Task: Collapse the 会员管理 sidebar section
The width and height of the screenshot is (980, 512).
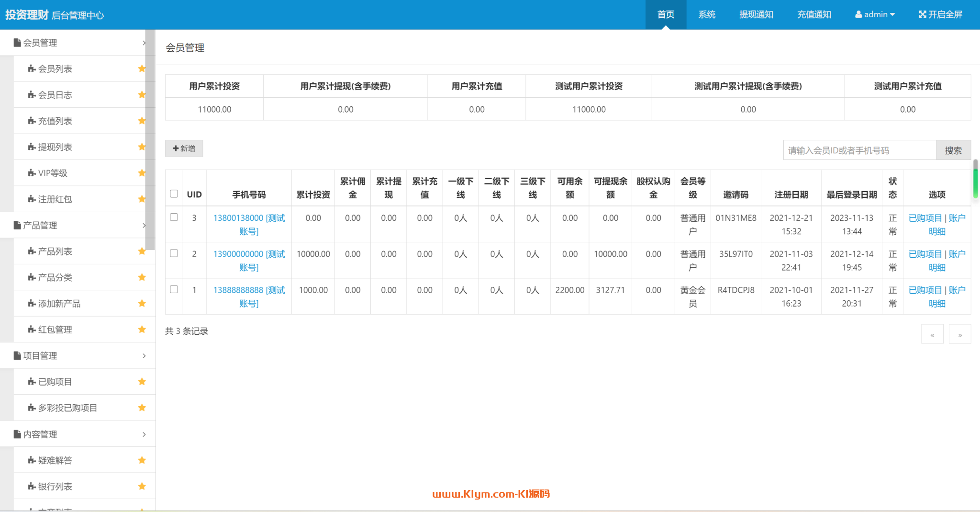Action: [78, 43]
